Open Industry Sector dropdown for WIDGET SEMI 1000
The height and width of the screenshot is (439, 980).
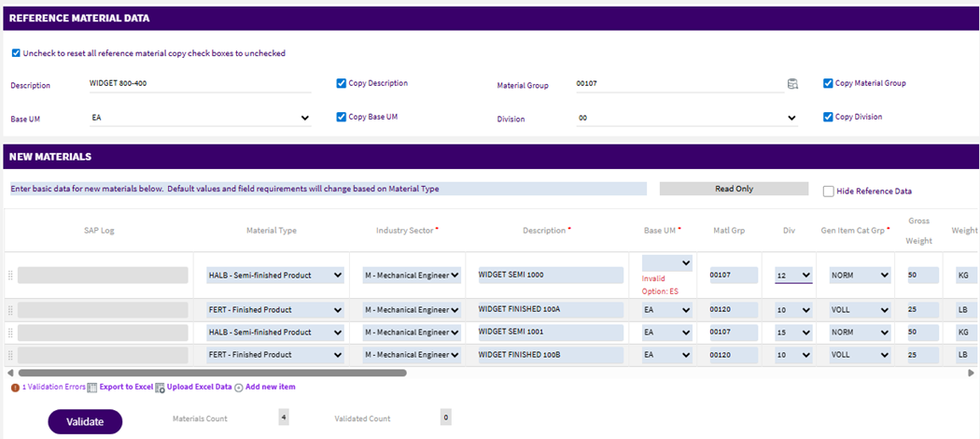click(413, 276)
